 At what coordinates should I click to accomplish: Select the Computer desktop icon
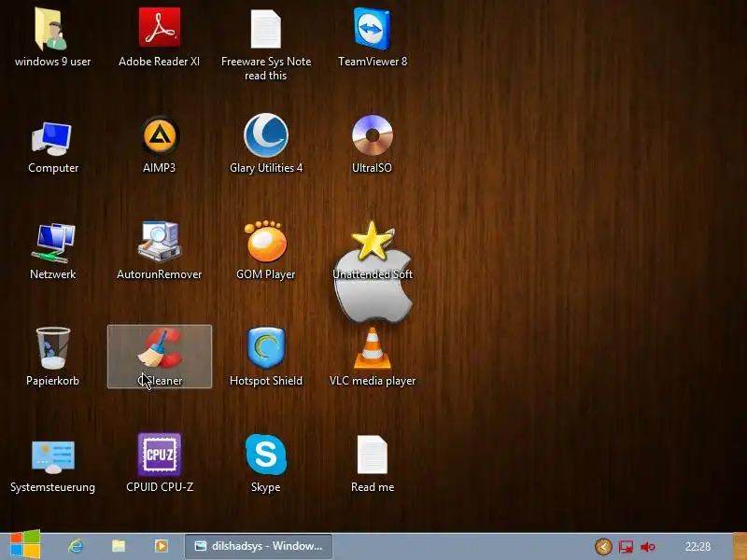(52, 138)
